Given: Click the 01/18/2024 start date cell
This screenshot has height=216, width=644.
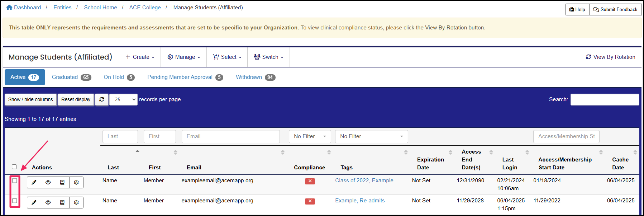Looking at the screenshot, I should (547, 180).
